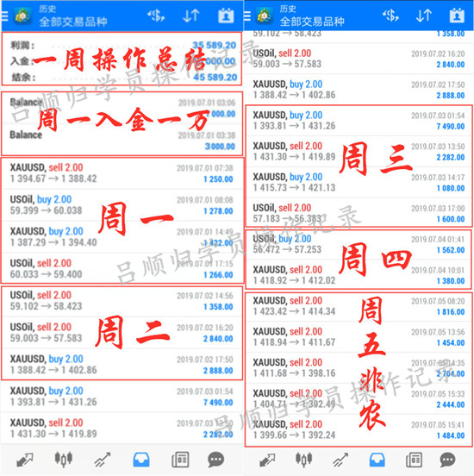Open Trade tab in left bottom bar
This screenshot has height=476, width=474.
[103, 460]
